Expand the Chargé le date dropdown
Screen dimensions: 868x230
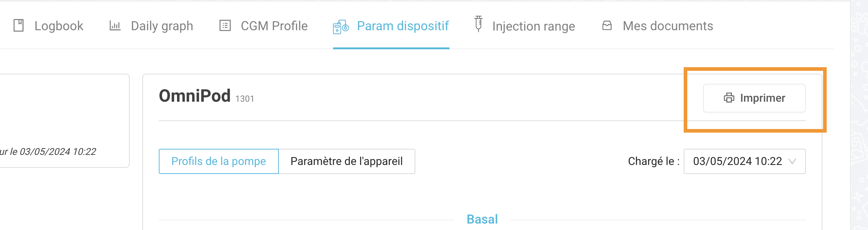click(744, 161)
